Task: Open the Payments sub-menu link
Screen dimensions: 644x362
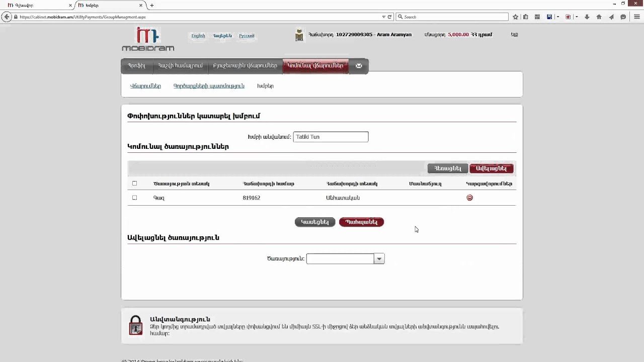Action: (145, 86)
